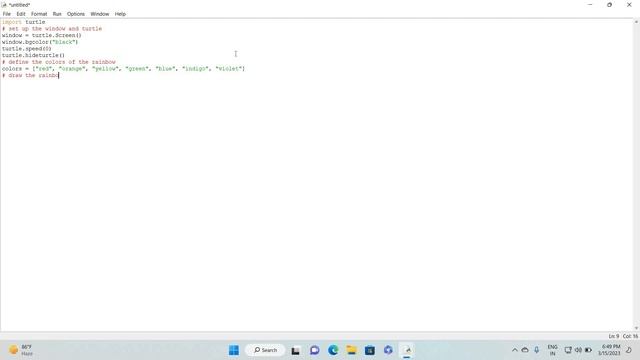The width and height of the screenshot is (640, 360).
Task: Open the Options menu
Action: 76,14
